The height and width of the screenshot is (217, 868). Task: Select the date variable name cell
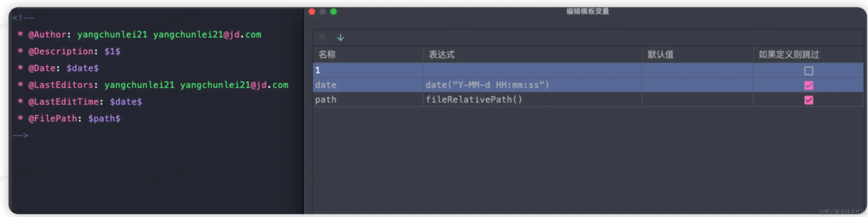326,85
